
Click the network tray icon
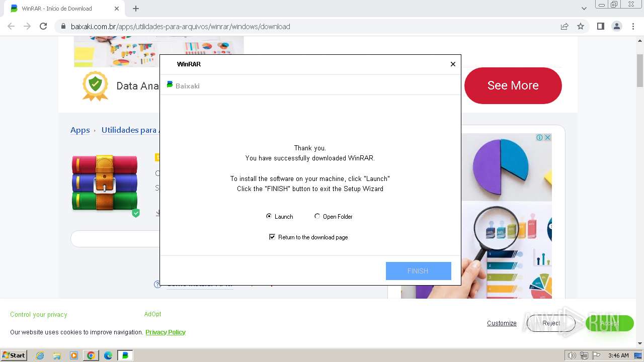tap(584, 355)
